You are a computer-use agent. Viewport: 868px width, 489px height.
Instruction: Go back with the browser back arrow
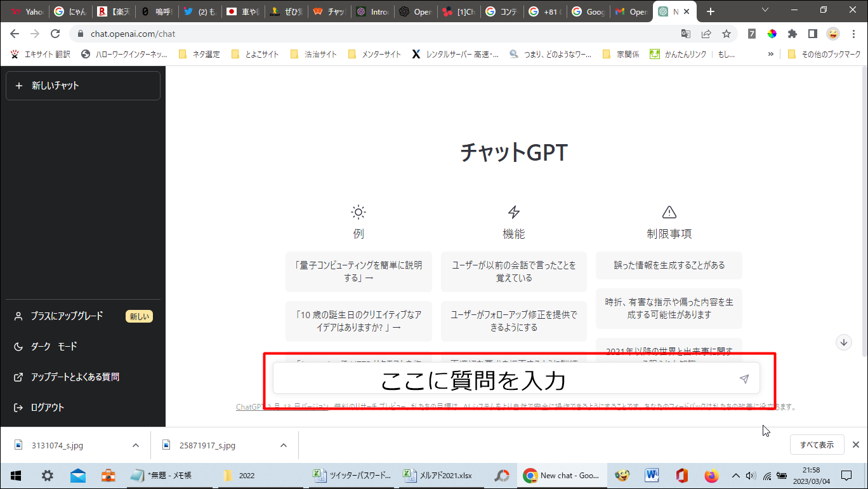(15, 34)
